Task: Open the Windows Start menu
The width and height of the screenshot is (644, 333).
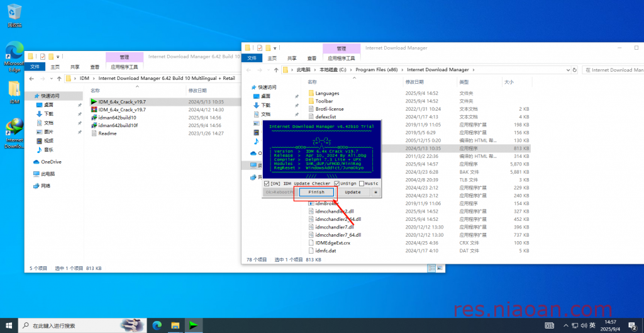Action: (x=9, y=325)
